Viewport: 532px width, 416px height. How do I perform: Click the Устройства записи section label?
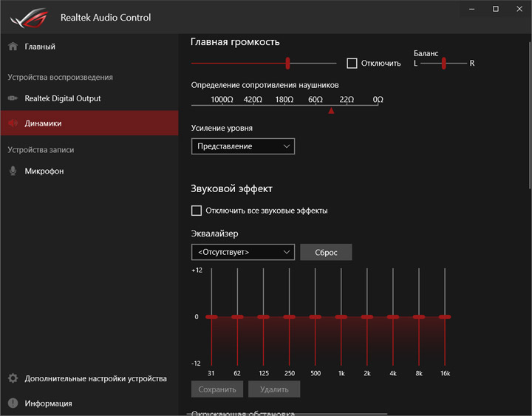41,150
